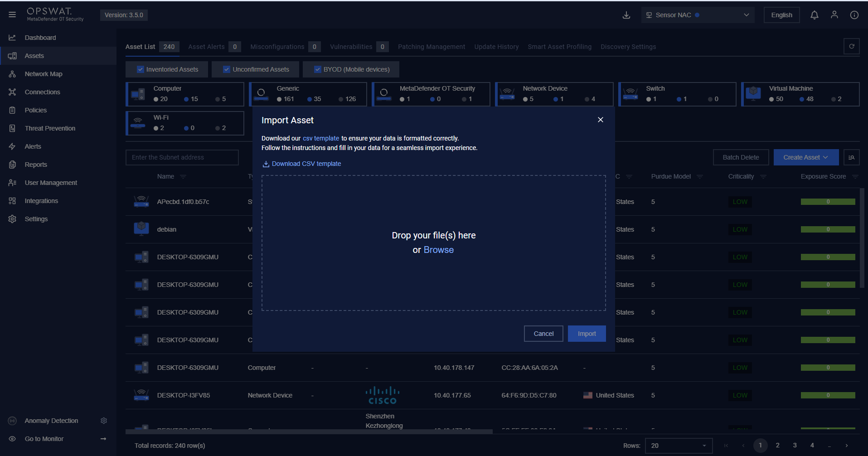This screenshot has width=868, height=456.
Task: Open Anomaly Detection settings gear
Action: pos(104,421)
